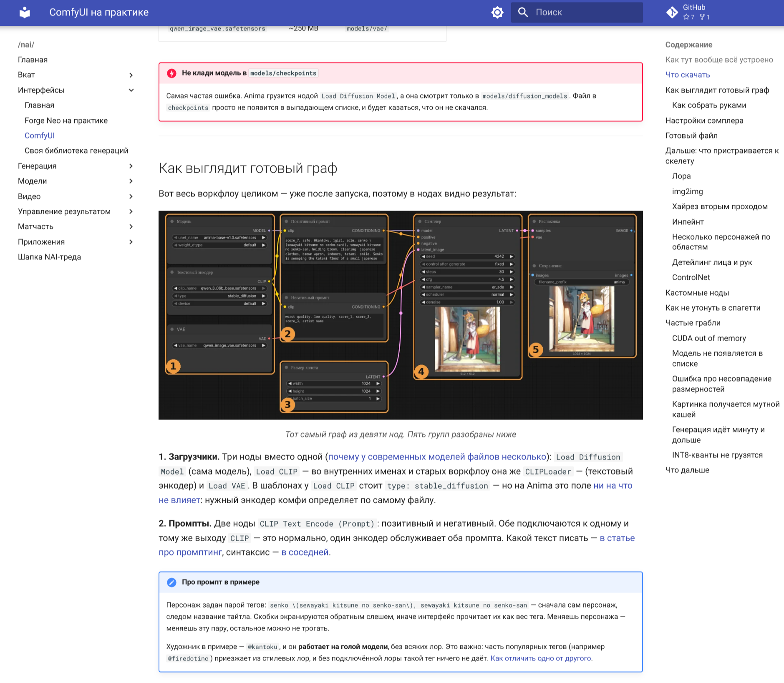Open the в соседней syntax link
This screenshot has height=683, width=784.
click(305, 552)
